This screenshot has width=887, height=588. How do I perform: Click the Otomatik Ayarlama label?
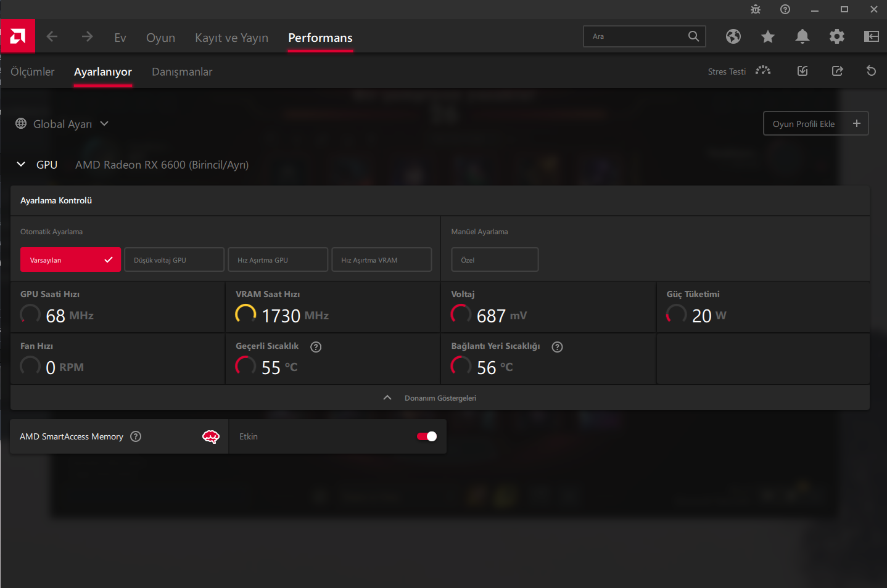[x=51, y=232]
